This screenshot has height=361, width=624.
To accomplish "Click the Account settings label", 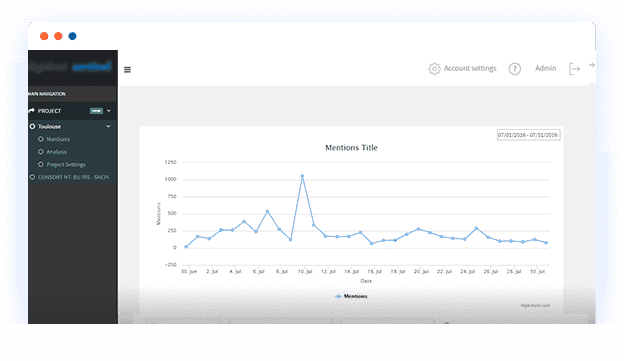I will click(470, 68).
